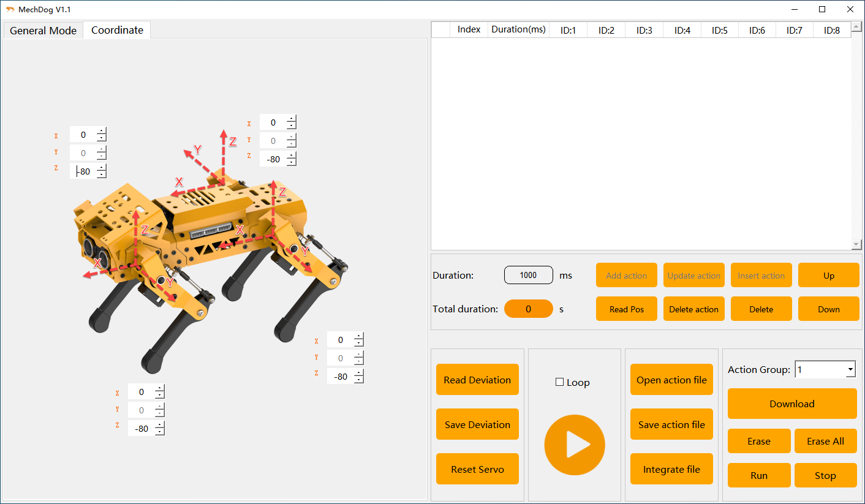Switch to General Mode tab
This screenshot has height=504, width=865.
coord(43,31)
